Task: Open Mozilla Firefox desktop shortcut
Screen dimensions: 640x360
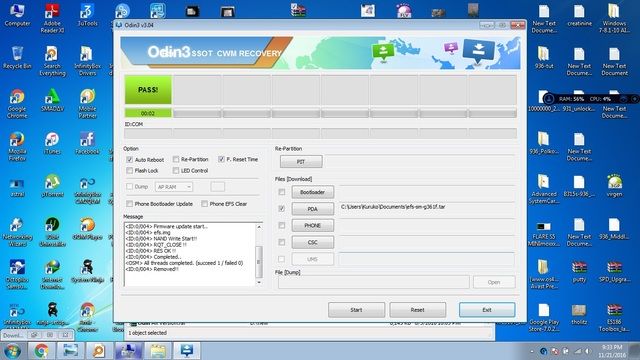Action: 17,147
